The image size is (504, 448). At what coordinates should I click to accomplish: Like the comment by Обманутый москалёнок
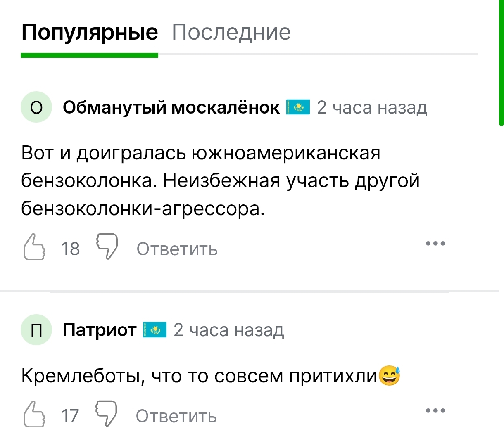(x=34, y=247)
